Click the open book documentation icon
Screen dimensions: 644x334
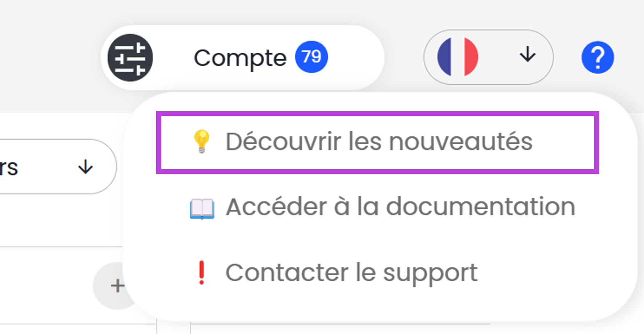click(202, 208)
